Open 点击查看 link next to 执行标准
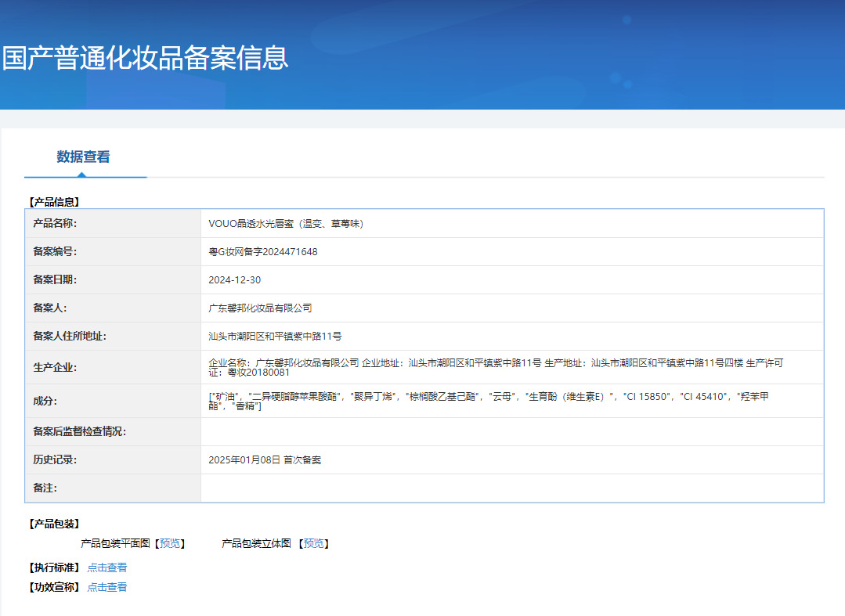845x616 pixels. coord(107,567)
